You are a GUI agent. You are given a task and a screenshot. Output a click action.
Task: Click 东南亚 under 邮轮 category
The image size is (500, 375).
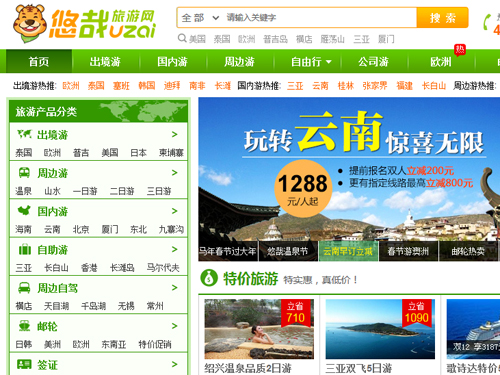coord(114,344)
